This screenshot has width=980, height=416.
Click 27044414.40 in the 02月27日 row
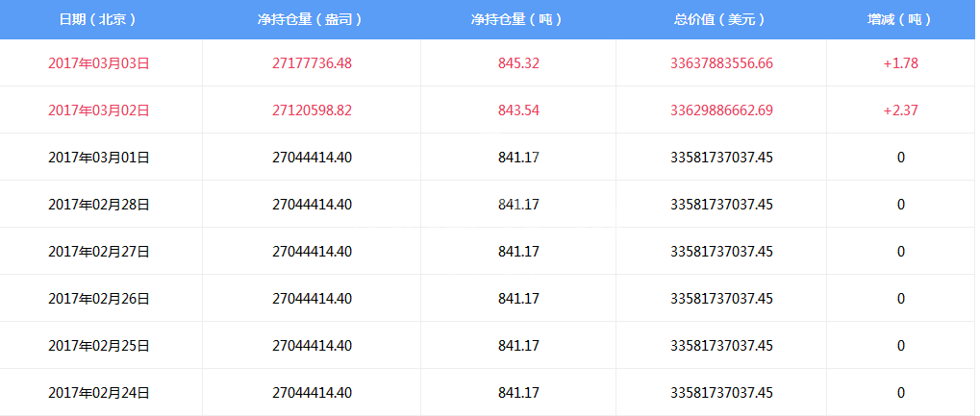pyautogui.click(x=312, y=252)
